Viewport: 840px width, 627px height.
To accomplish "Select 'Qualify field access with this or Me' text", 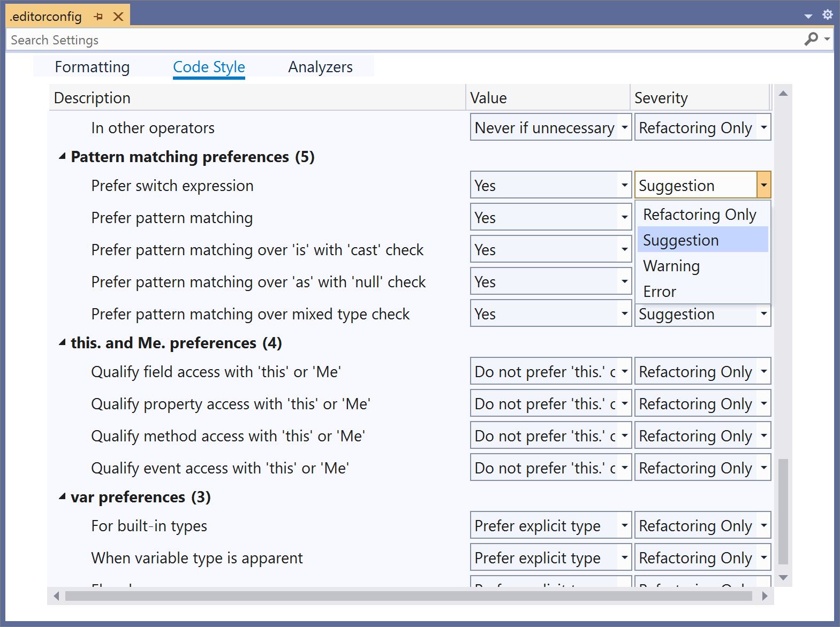I will pos(216,372).
